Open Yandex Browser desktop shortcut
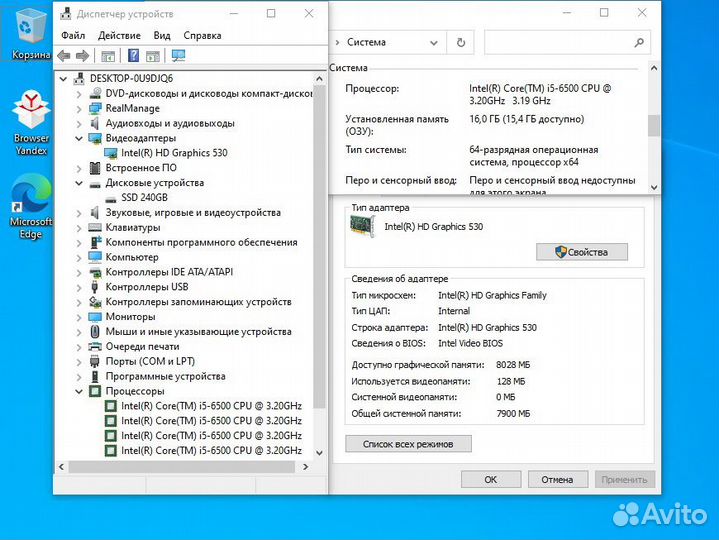 point(31,122)
